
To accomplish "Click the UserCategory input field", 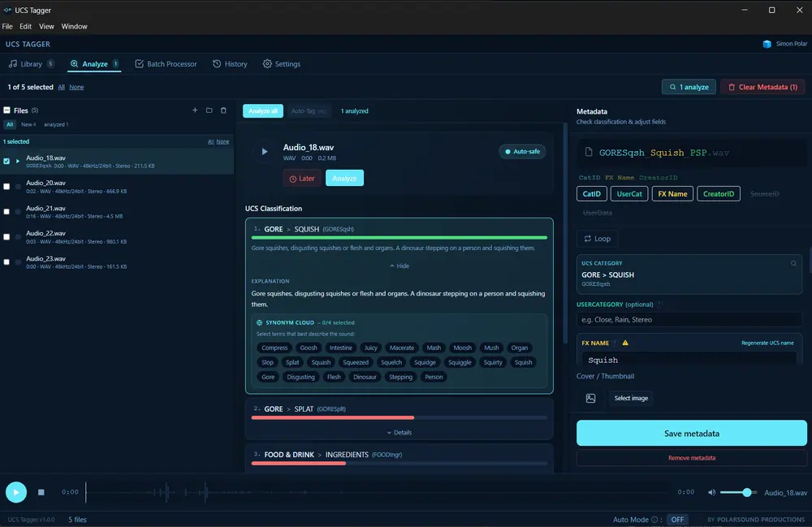I will [x=689, y=319].
